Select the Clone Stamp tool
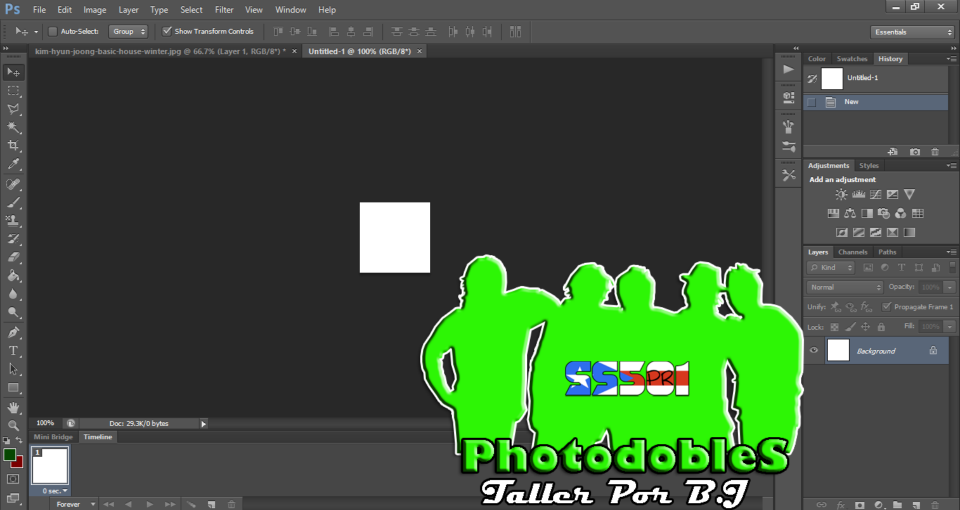The height and width of the screenshot is (510, 960). pos(13,220)
